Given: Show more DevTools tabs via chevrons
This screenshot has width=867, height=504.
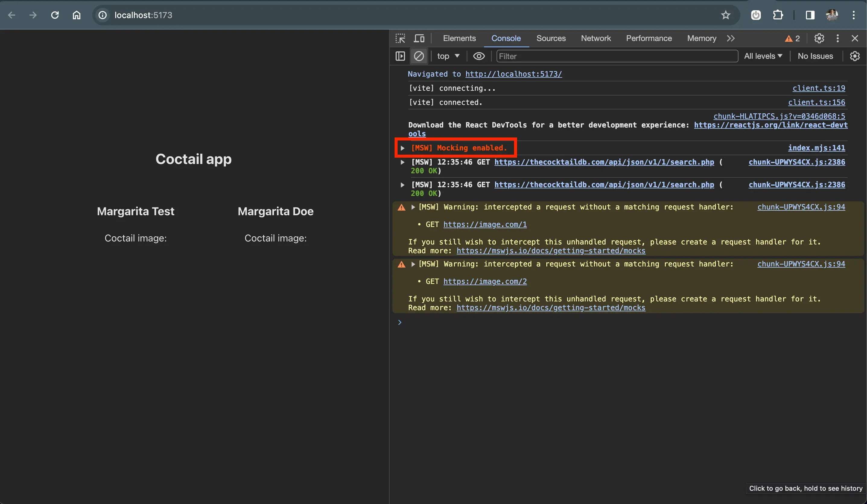Looking at the screenshot, I should click(x=731, y=38).
